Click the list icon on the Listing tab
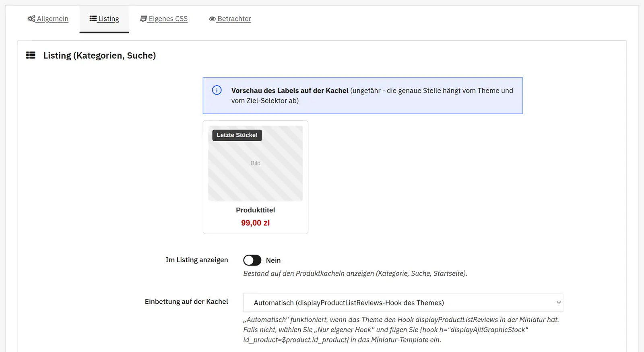 click(93, 19)
